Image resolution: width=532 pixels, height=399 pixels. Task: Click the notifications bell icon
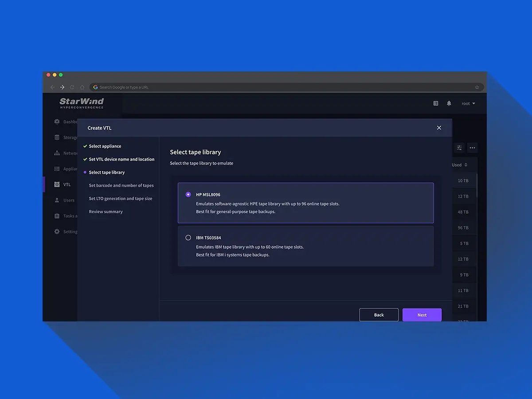tap(449, 103)
